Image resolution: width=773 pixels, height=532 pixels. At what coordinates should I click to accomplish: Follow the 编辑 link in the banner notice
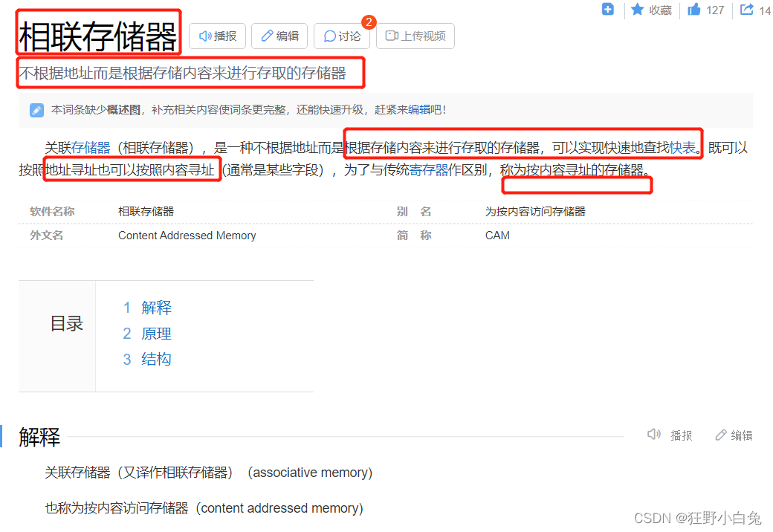[x=419, y=109]
